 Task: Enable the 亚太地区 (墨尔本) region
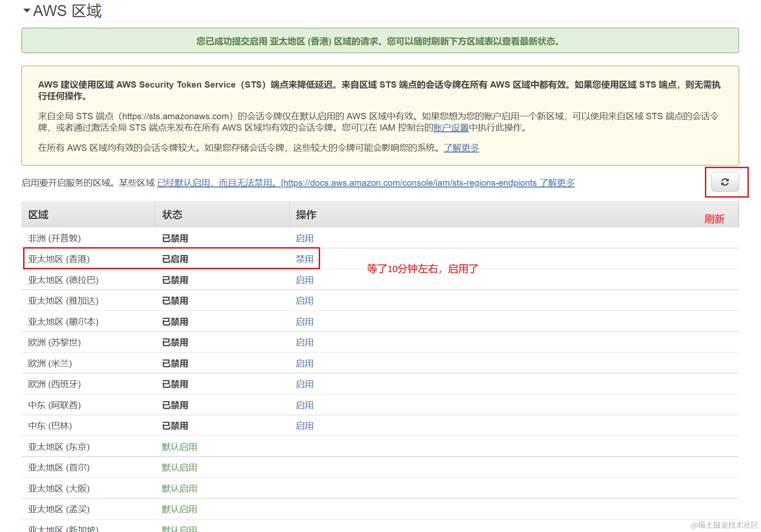[x=304, y=322]
